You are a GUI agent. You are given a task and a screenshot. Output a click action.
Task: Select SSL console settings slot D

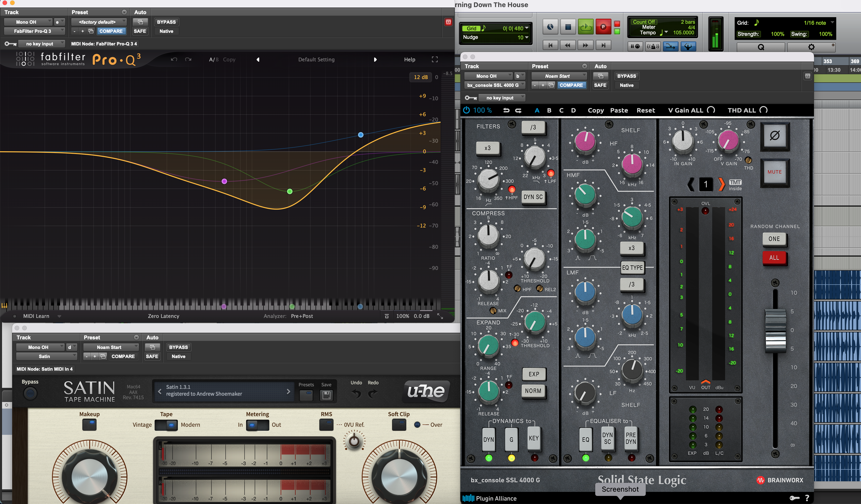[x=573, y=110]
